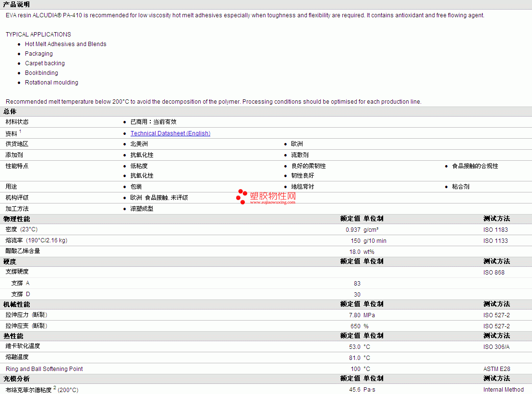Viewport: 532px width, 394px height.
Task: Open the Technical Datasheet (English) link
Action: (170, 133)
